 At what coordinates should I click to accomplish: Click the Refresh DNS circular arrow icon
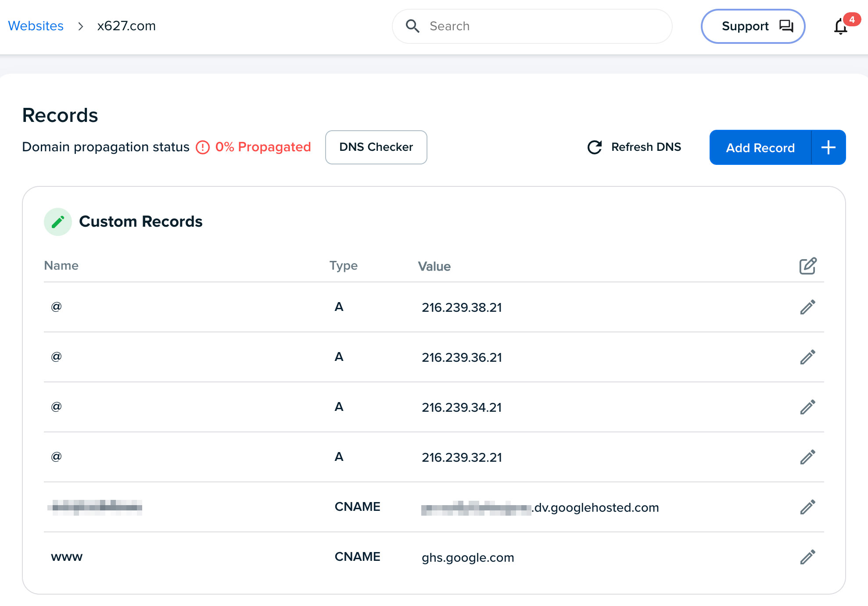click(x=595, y=147)
